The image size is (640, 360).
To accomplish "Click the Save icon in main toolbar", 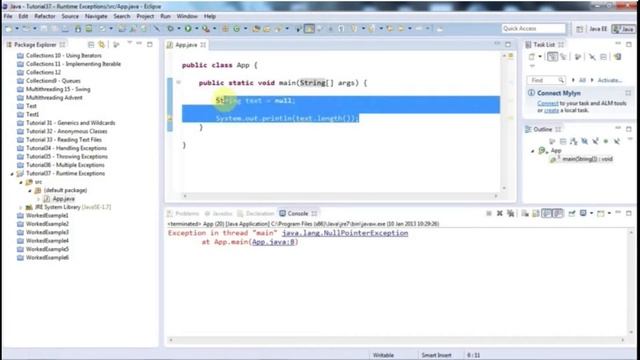I will click(x=44, y=29).
